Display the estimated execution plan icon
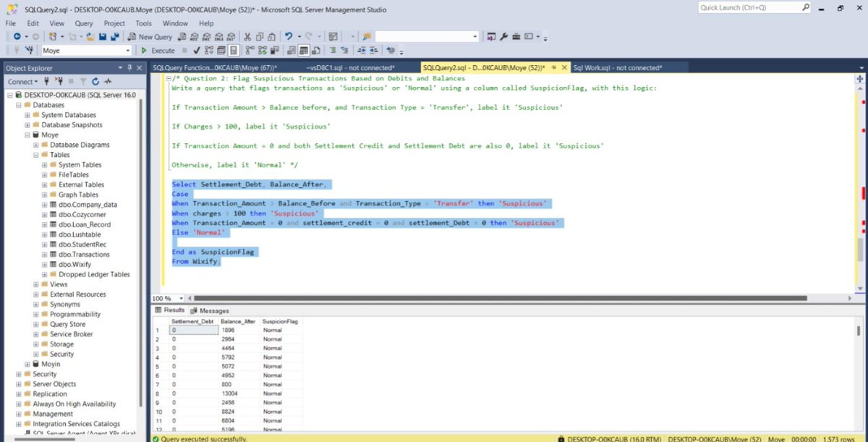This screenshot has height=442, width=868. [x=208, y=51]
